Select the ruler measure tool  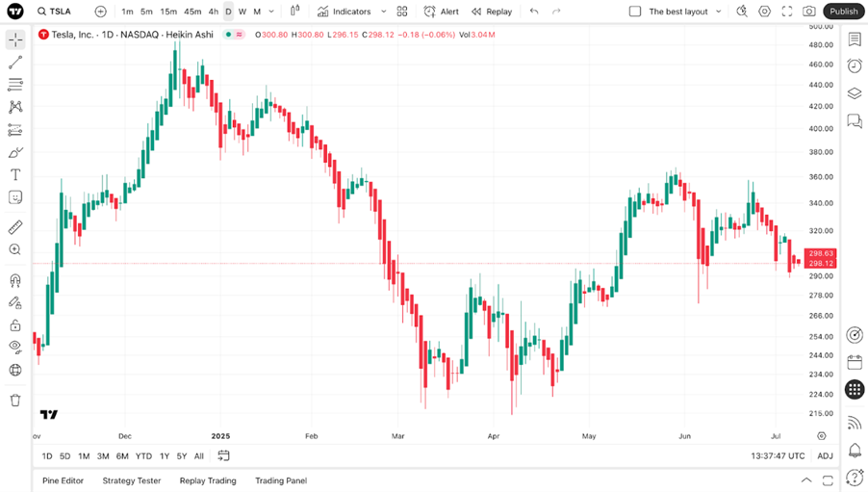coord(15,227)
